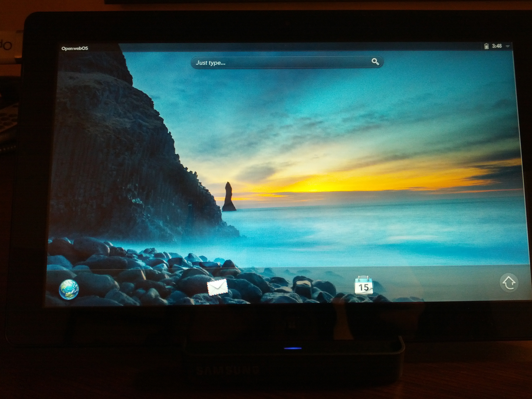Tap the magnifying glass search icon

375,62
